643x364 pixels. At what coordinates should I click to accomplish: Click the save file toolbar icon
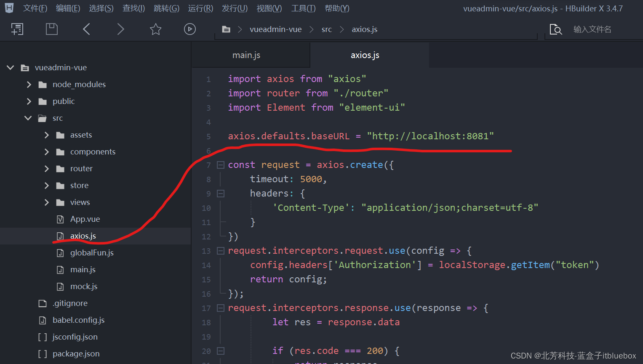click(52, 29)
